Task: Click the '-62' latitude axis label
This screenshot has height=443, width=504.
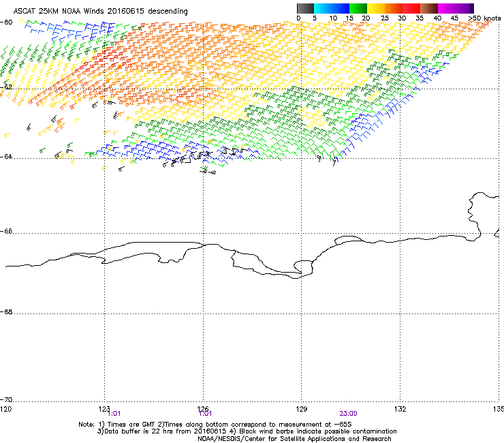Action: tap(6, 87)
